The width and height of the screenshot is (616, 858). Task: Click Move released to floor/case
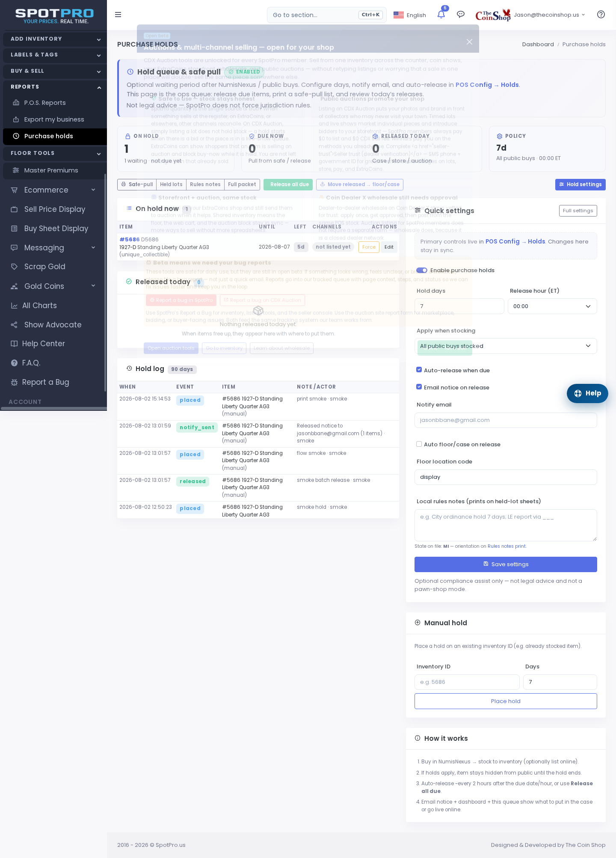tap(360, 184)
